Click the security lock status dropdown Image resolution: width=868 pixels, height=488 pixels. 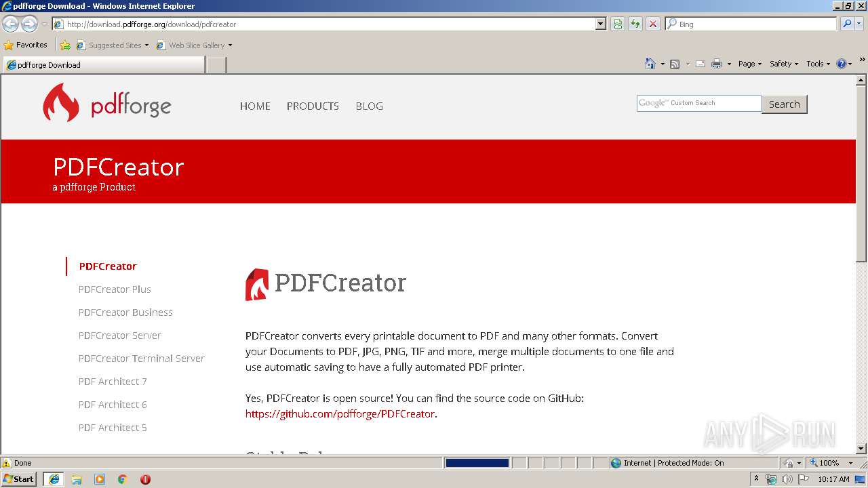click(x=791, y=463)
